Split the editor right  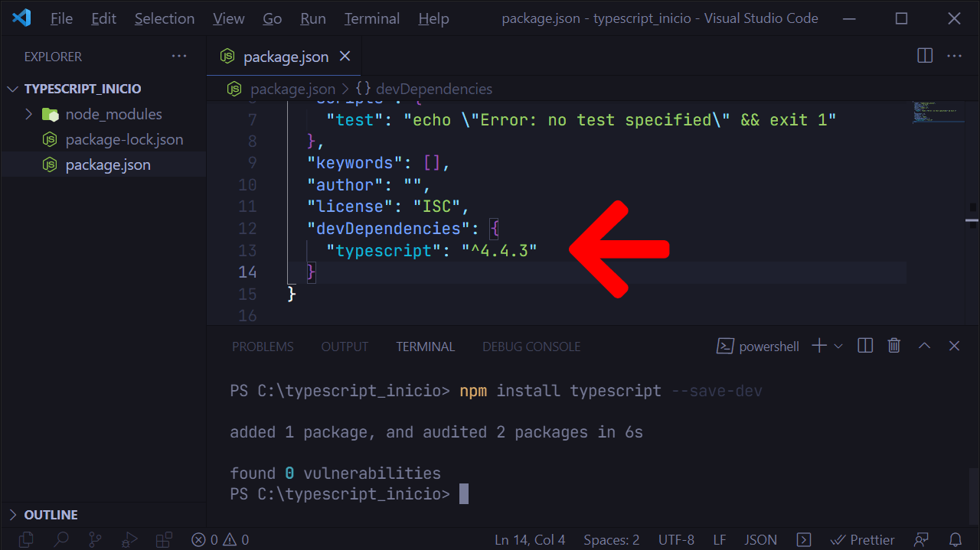925,56
